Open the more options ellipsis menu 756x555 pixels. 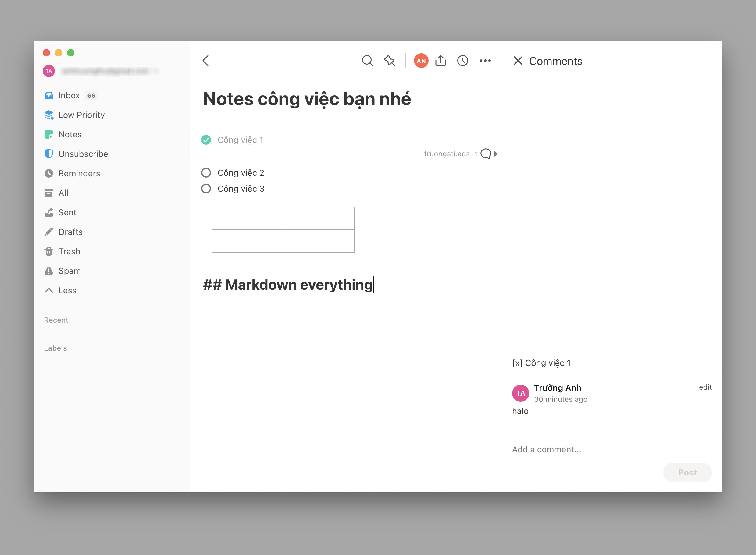(485, 61)
